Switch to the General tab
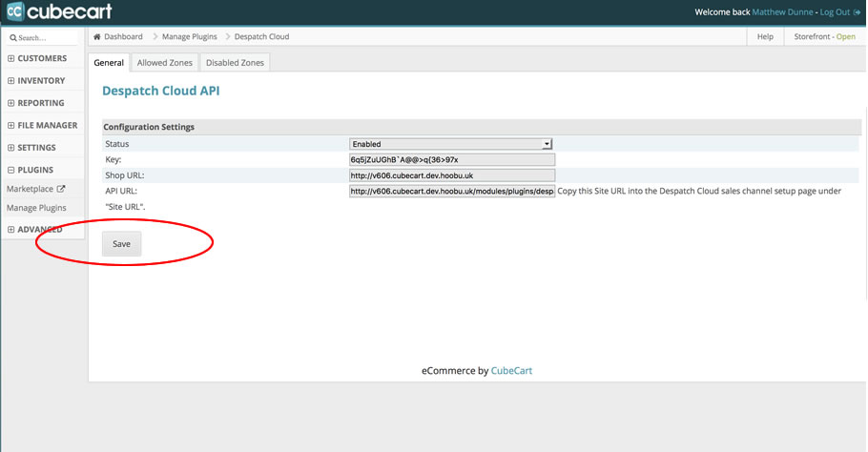This screenshot has height=452, width=868. pyautogui.click(x=109, y=63)
